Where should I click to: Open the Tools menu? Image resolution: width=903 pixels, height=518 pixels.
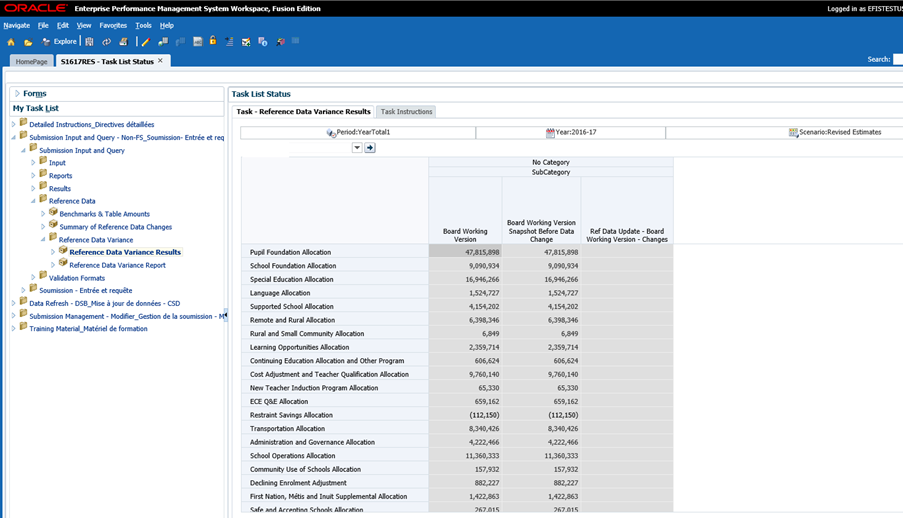click(143, 25)
